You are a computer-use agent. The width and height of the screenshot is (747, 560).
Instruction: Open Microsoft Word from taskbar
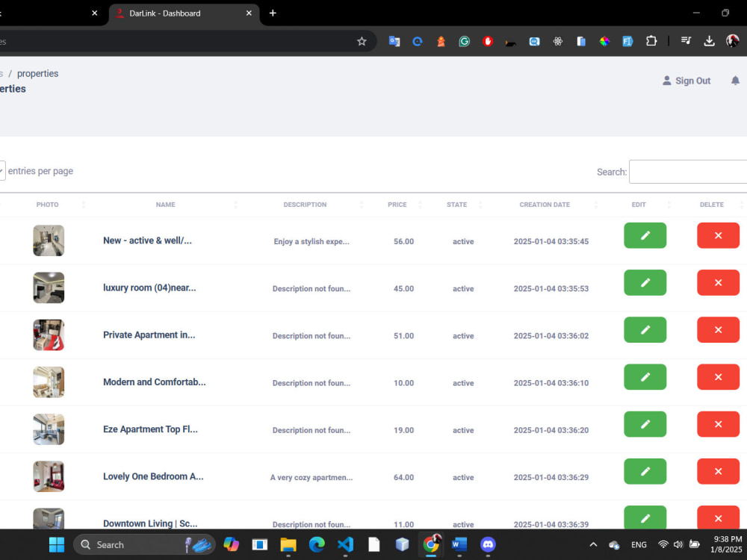pos(459,544)
